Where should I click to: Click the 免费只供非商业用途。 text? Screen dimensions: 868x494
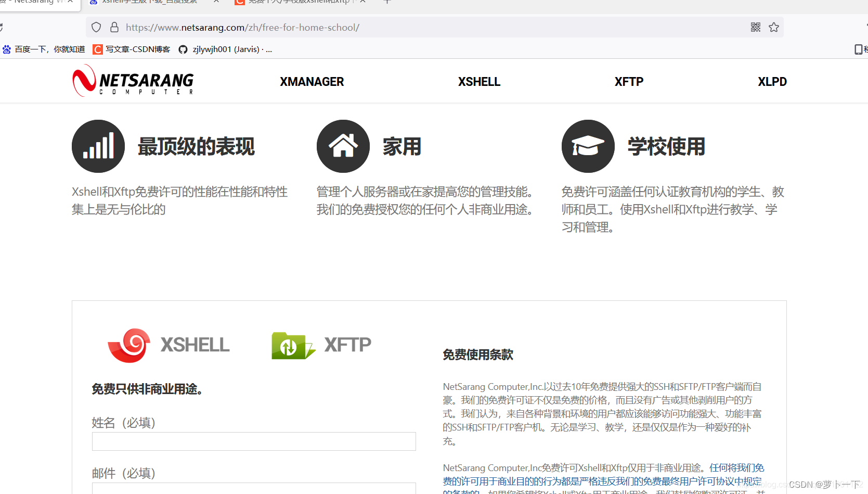pos(147,389)
